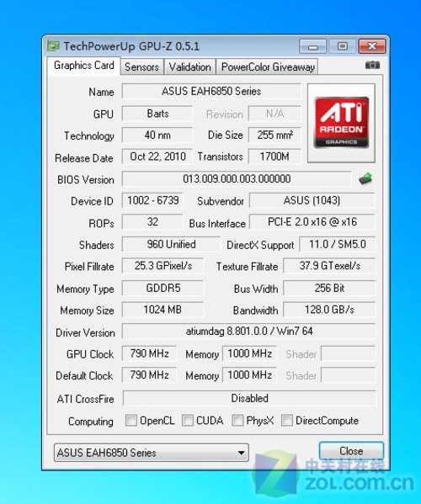Click the Close button
Image resolution: width=421 pixels, height=504 pixels.
[x=351, y=451]
